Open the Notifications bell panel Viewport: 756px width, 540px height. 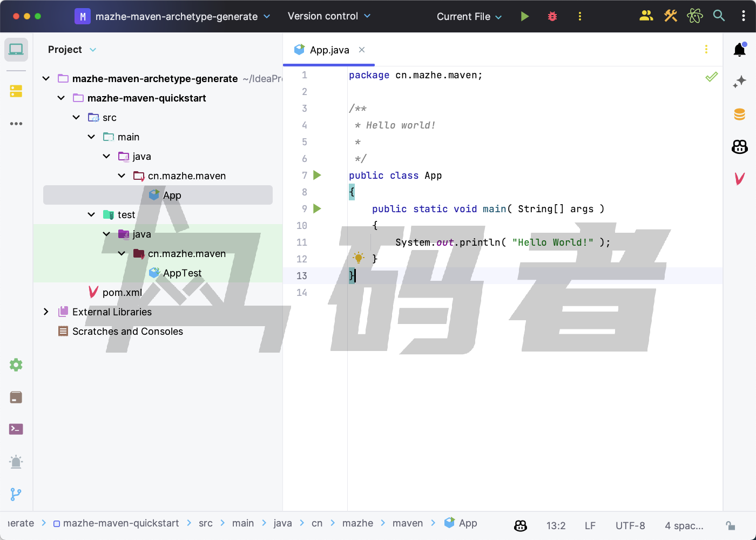[x=739, y=50]
